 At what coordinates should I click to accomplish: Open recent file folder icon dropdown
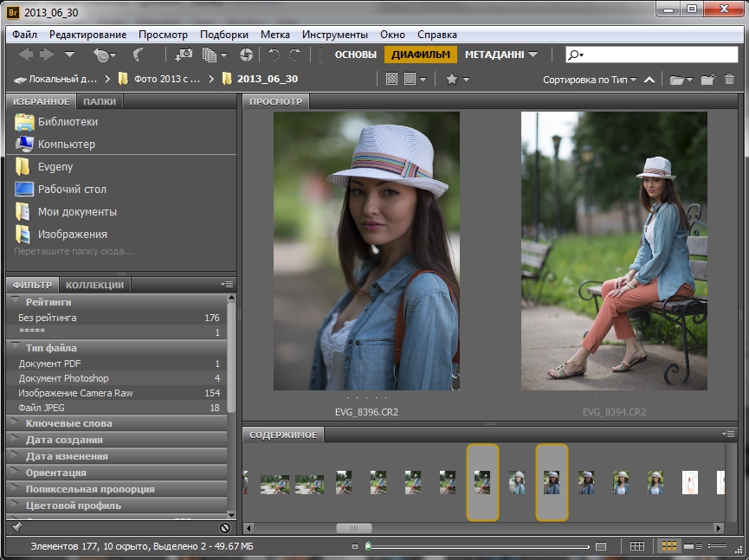681,80
